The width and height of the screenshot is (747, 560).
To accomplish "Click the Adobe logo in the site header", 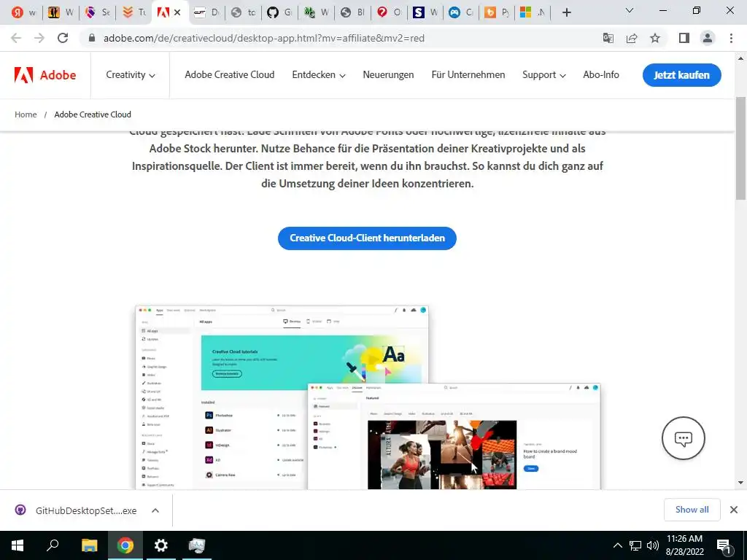I will point(45,75).
